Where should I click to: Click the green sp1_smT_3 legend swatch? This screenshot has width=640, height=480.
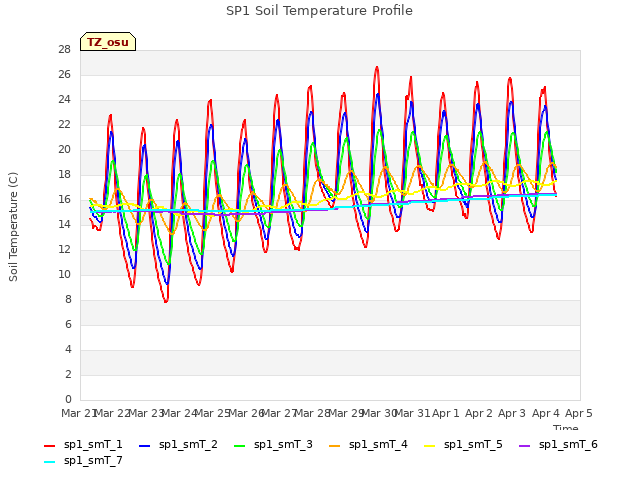coord(240,446)
